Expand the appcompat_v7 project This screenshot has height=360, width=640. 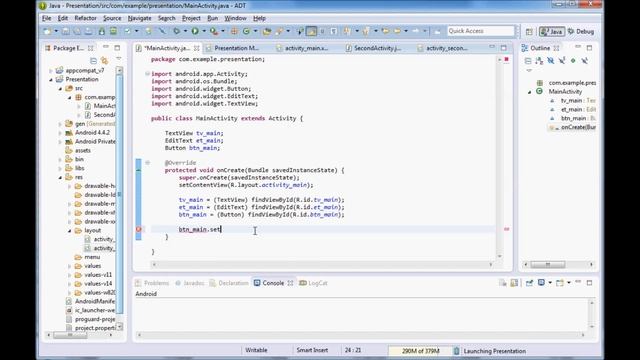tap(51, 71)
